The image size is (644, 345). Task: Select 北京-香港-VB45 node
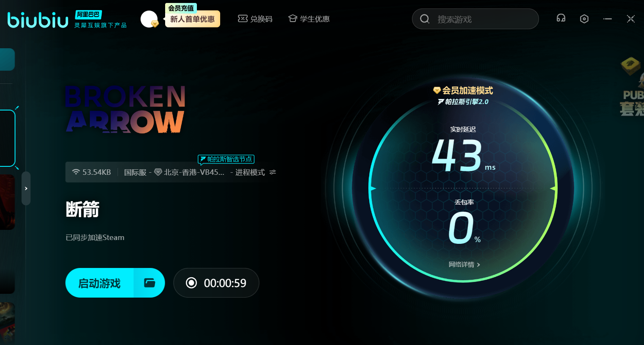click(189, 172)
